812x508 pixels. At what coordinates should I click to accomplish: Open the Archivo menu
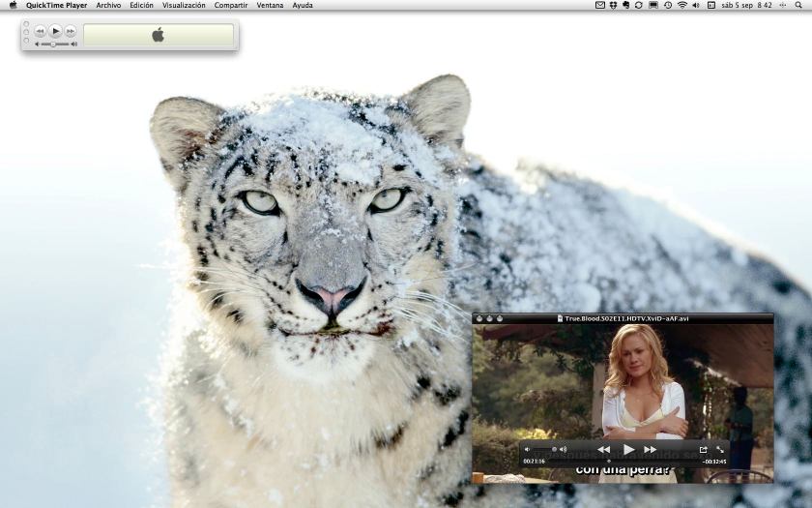108,6
